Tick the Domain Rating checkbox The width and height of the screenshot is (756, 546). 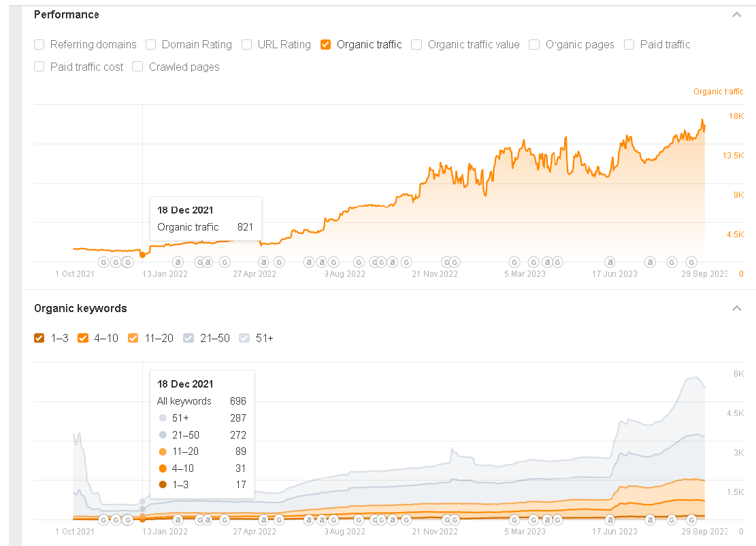(x=151, y=45)
